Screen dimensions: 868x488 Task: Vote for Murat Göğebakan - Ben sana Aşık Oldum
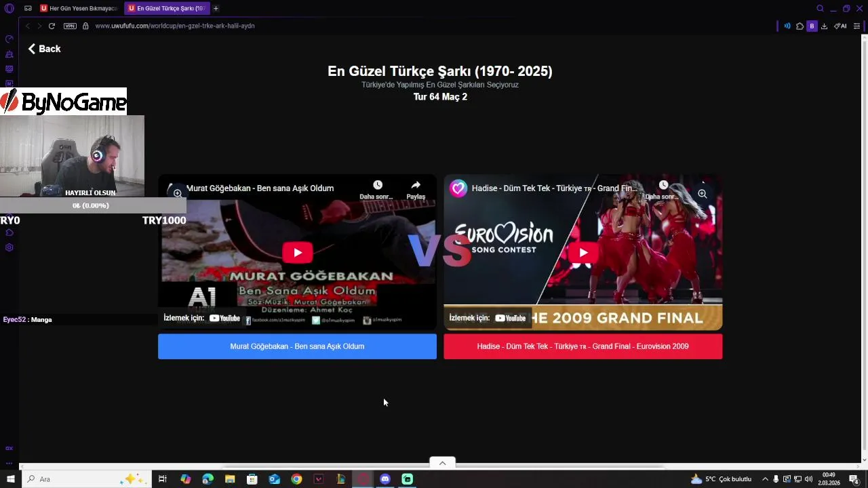point(297,346)
